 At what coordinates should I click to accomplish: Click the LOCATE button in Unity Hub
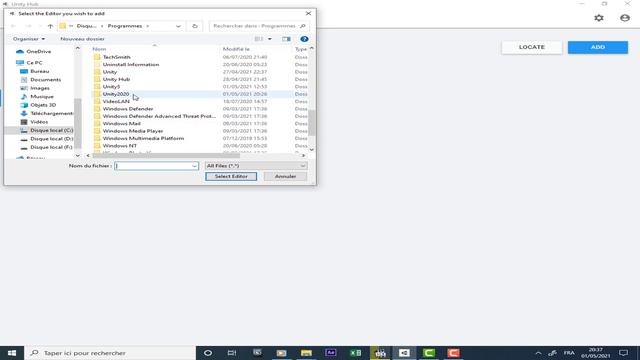coord(532,47)
